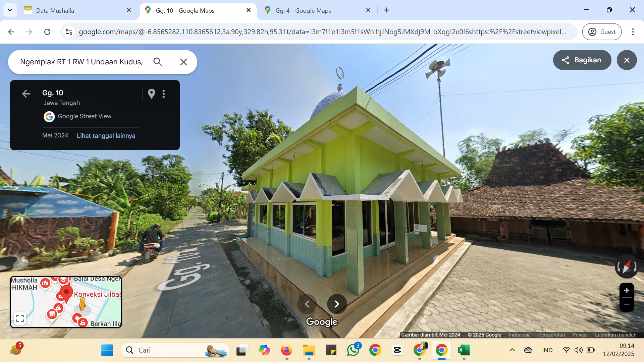Open the Lihat tanggal lainnya link
The width and height of the screenshot is (644, 362).
coord(106,136)
